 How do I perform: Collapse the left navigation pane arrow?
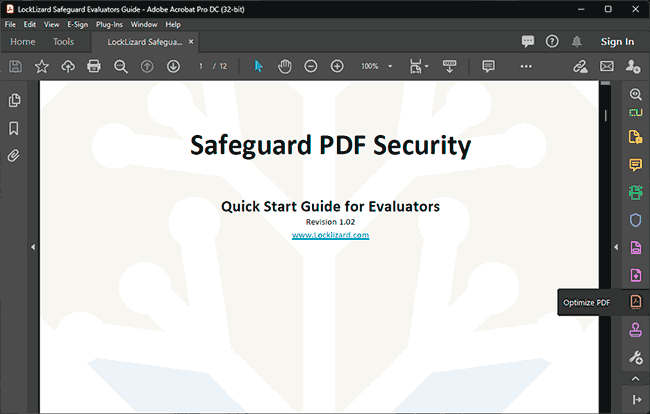(x=33, y=247)
